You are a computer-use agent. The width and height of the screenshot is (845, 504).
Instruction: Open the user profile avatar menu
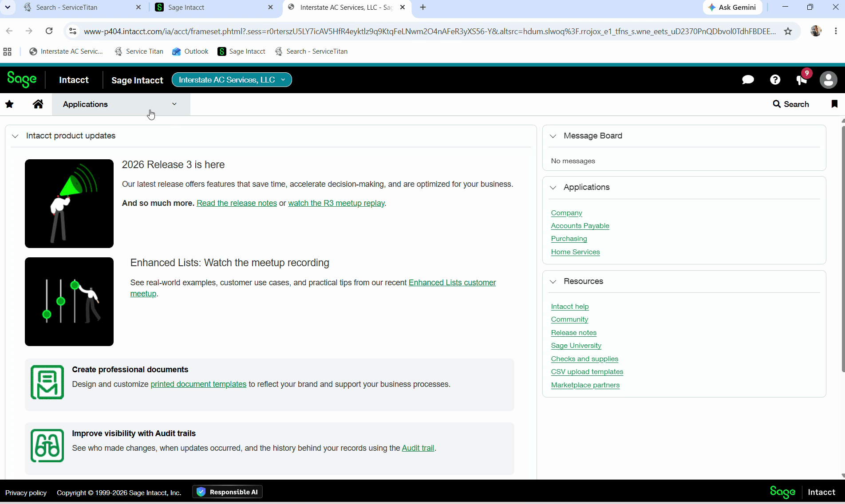pyautogui.click(x=828, y=80)
